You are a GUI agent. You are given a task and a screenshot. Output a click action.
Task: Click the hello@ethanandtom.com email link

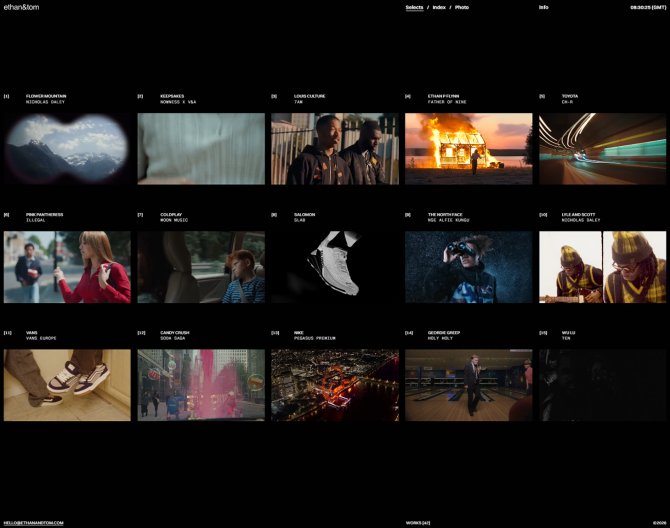pos(33,522)
